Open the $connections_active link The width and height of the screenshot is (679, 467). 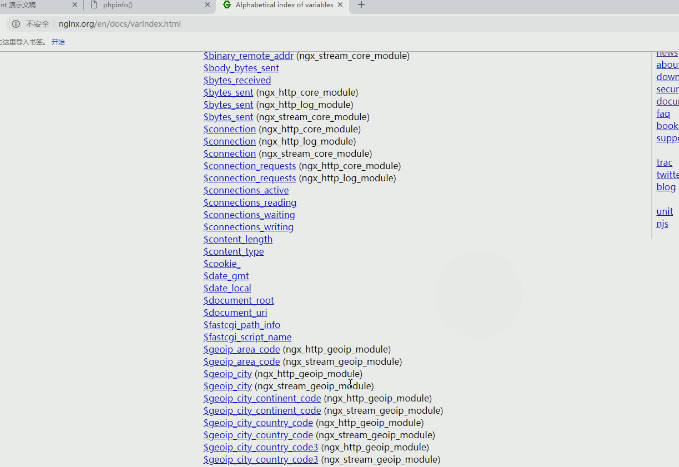[x=246, y=190]
